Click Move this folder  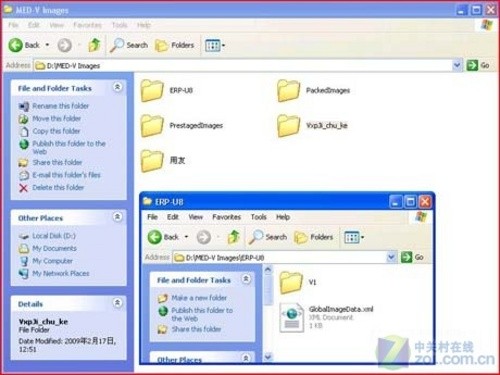pyautogui.click(x=50, y=119)
